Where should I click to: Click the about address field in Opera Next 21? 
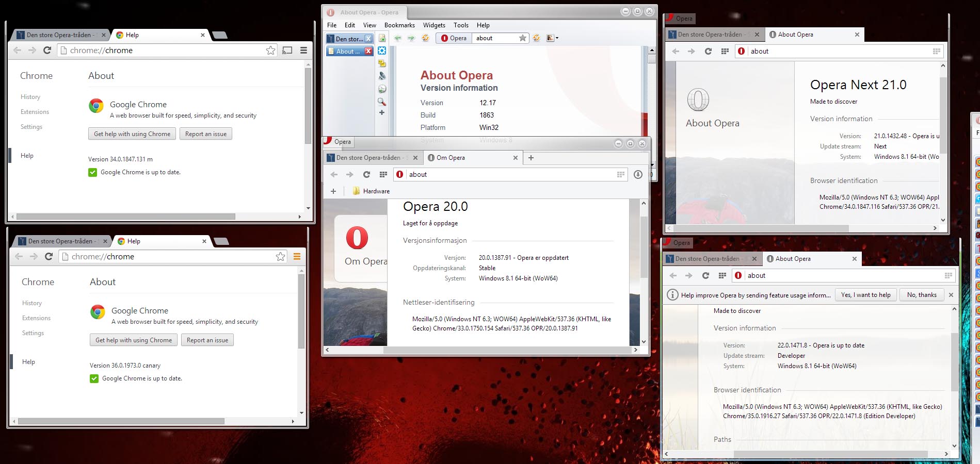pyautogui.click(x=839, y=51)
